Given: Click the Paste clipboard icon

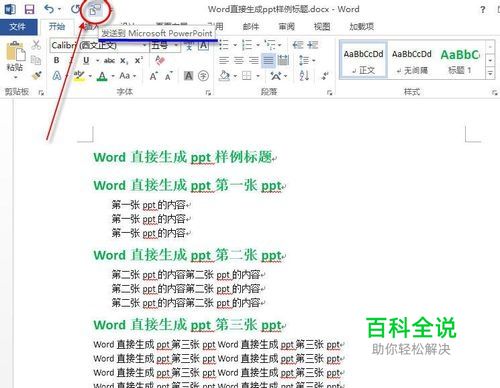Looking at the screenshot, I should (x=15, y=51).
